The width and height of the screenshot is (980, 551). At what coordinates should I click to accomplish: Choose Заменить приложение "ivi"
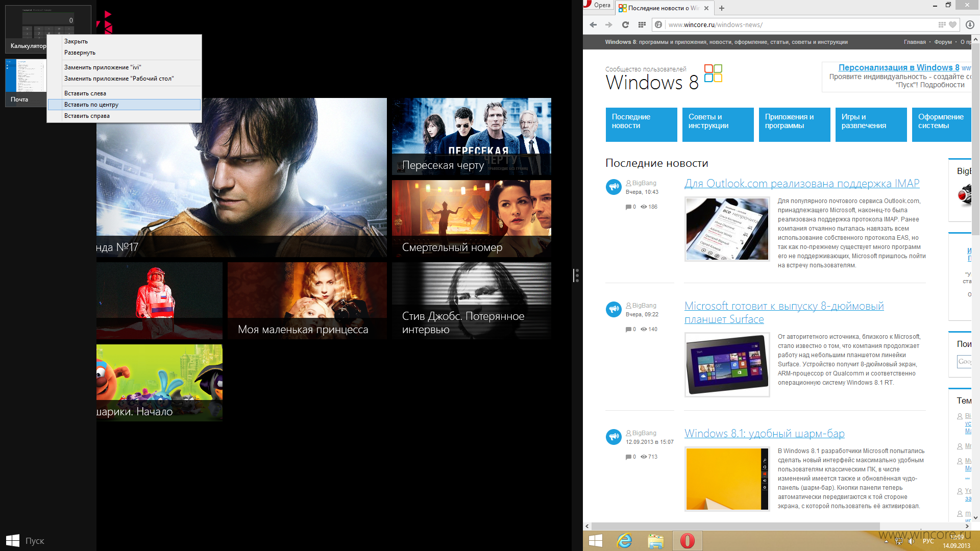(124, 67)
